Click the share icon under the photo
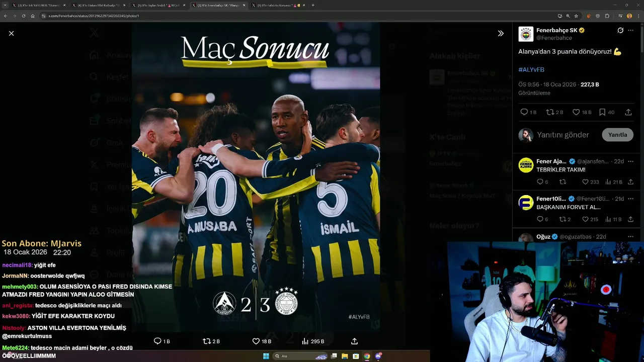 [354, 341]
